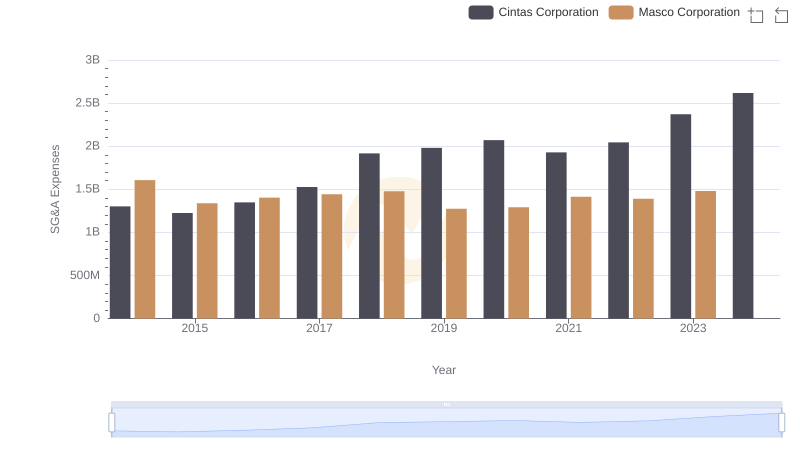Click left handle of the zoom slider
This screenshot has width=800, height=461.
[112, 422]
